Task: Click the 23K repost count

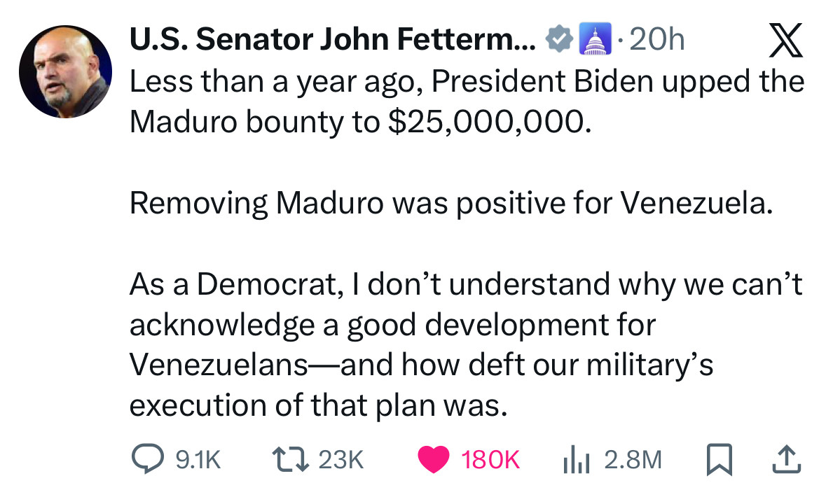Action: pos(341,460)
